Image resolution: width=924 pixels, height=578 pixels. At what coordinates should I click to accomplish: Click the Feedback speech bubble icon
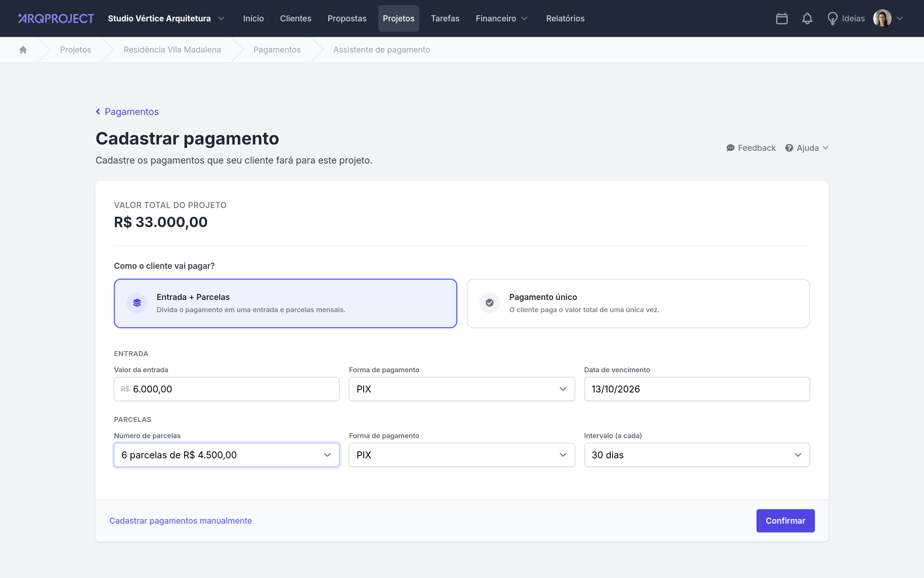pyautogui.click(x=731, y=148)
